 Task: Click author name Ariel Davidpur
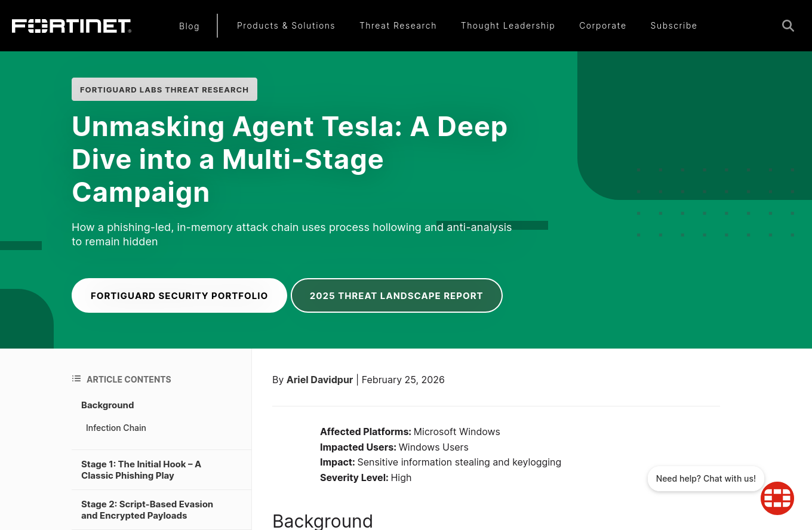point(319,380)
